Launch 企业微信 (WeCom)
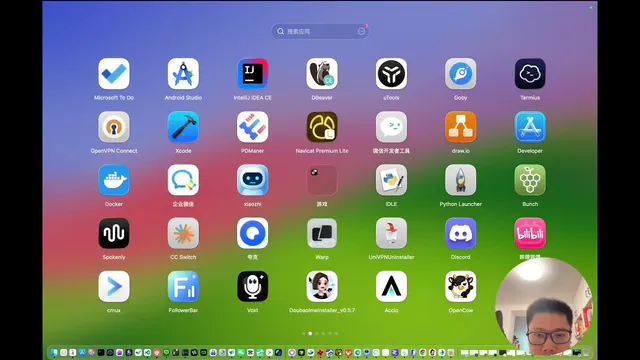The image size is (640, 360). [x=183, y=180]
